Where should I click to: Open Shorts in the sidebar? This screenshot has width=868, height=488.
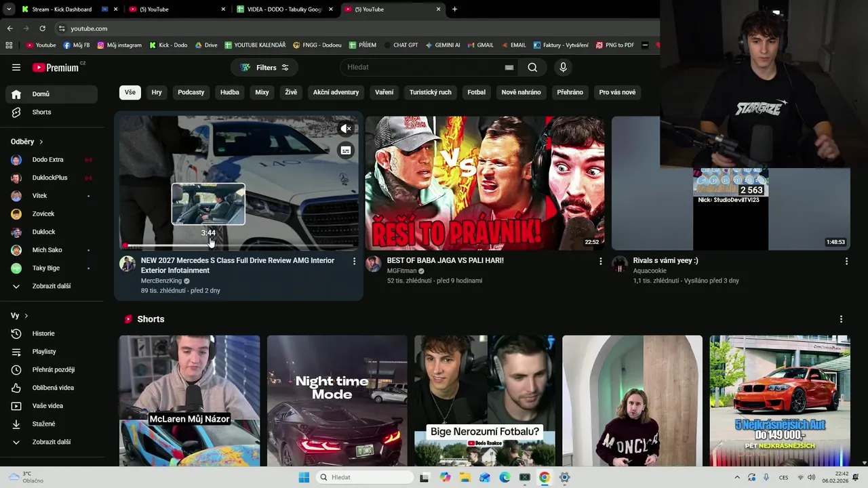coord(52,112)
